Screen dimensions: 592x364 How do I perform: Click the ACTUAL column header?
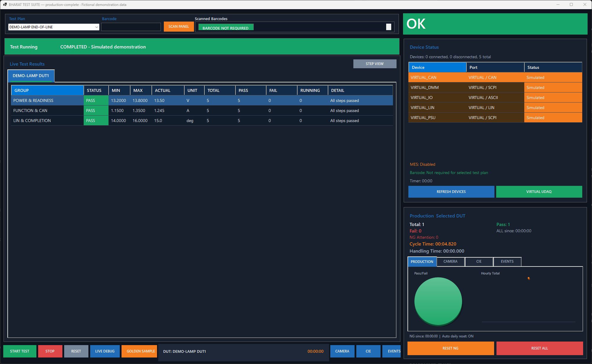pyautogui.click(x=168, y=90)
